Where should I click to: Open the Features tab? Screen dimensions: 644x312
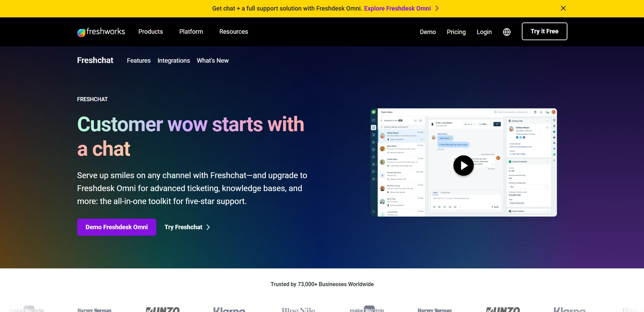tap(139, 60)
